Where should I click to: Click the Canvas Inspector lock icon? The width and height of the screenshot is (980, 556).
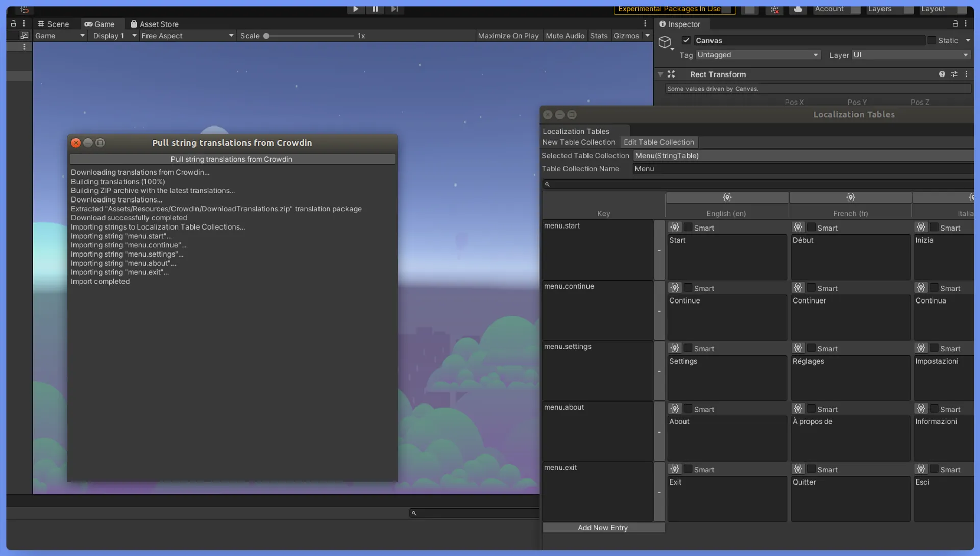956,23
